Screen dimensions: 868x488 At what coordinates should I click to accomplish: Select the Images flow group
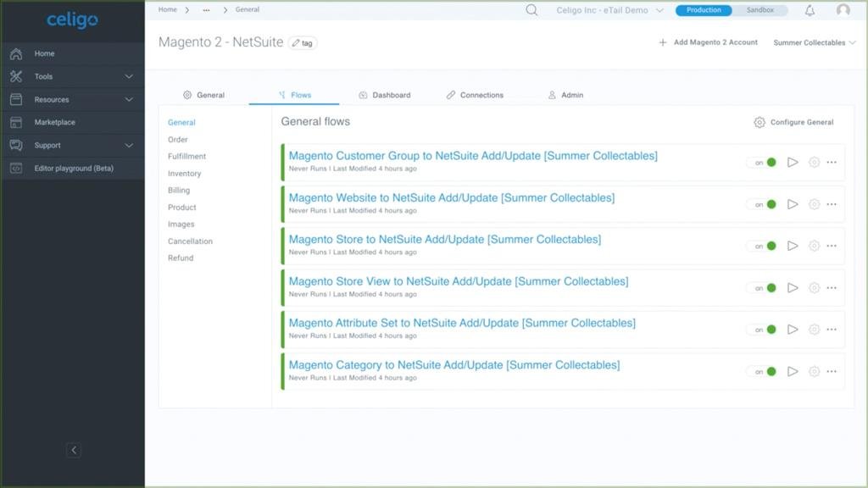click(181, 224)
